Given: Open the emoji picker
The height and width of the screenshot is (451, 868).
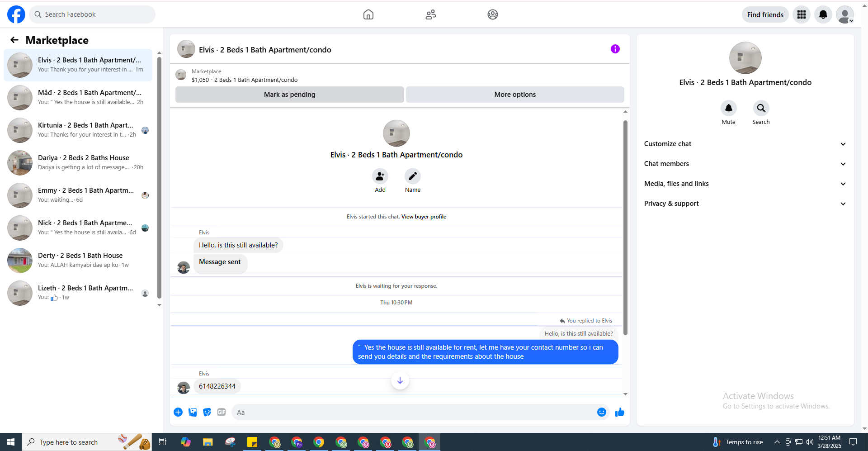Looking at the screenshot, I should click(x=602, y=412).
